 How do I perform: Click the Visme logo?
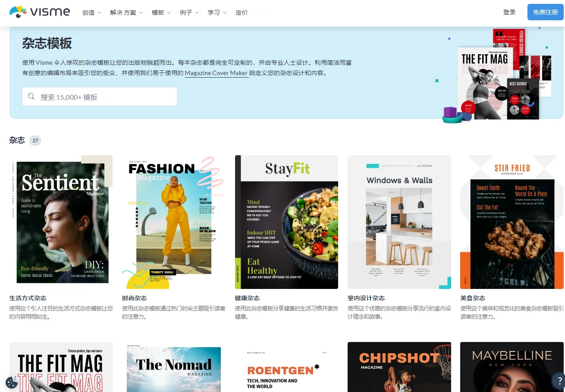click(x=40, y=12)
